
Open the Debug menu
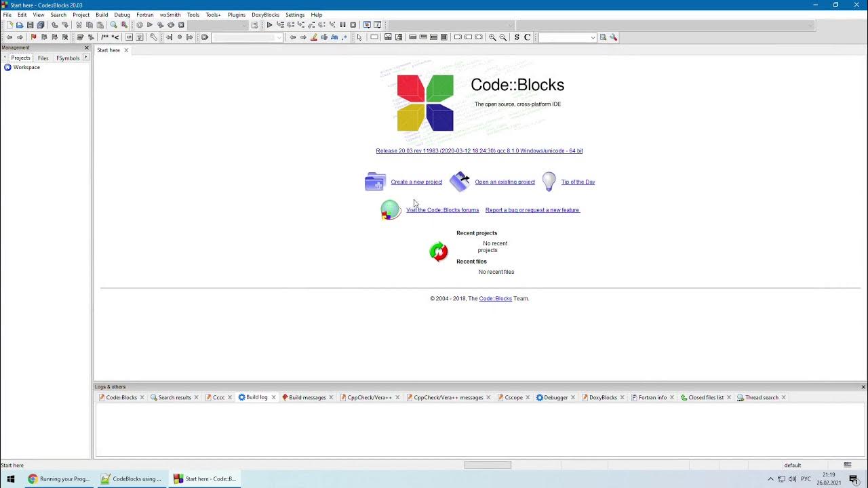(x=122, y=14)
